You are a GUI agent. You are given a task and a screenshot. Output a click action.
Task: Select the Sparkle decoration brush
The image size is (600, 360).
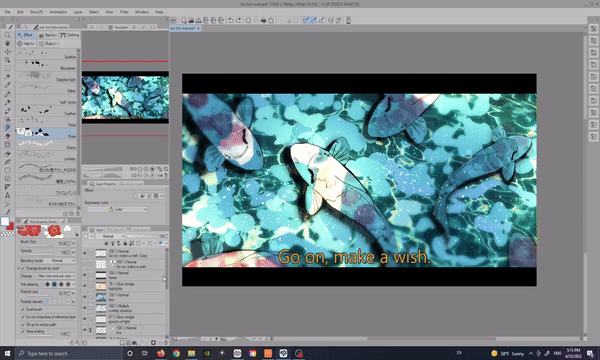[46, 54]
